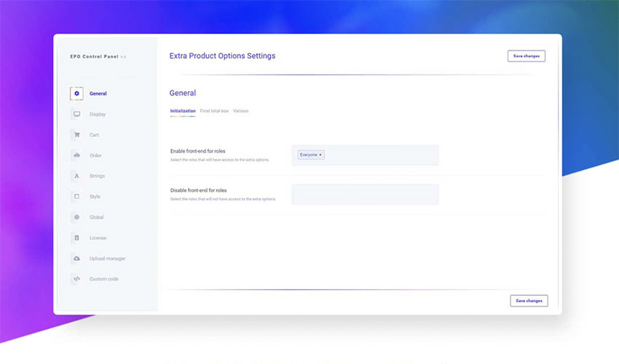Click the Enable front-end for roles label

point(198,151)
